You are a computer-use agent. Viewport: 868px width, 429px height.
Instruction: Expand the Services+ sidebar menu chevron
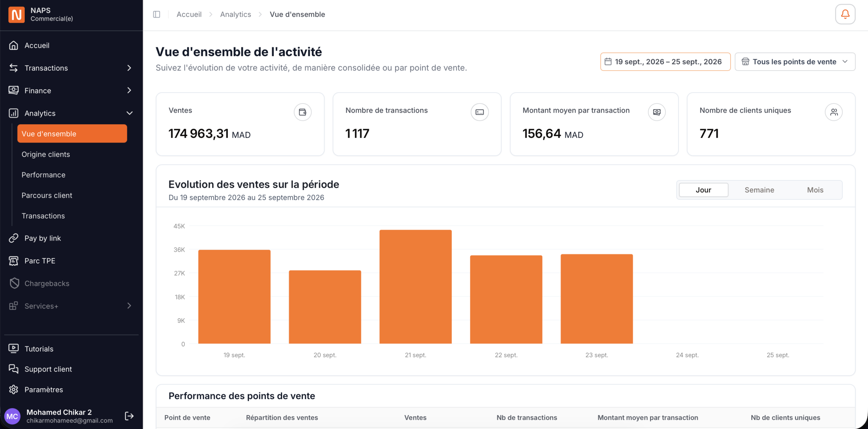click(129, 306)
